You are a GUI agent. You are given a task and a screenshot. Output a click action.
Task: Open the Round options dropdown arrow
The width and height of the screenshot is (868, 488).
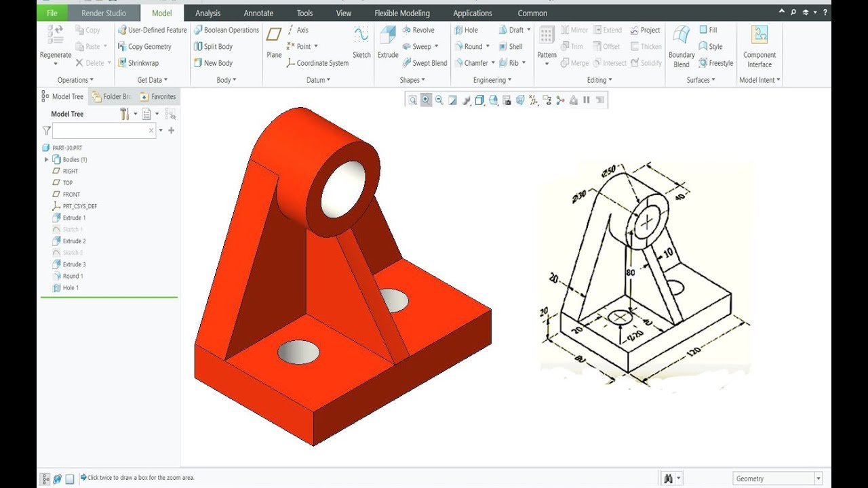pos(488,47)
